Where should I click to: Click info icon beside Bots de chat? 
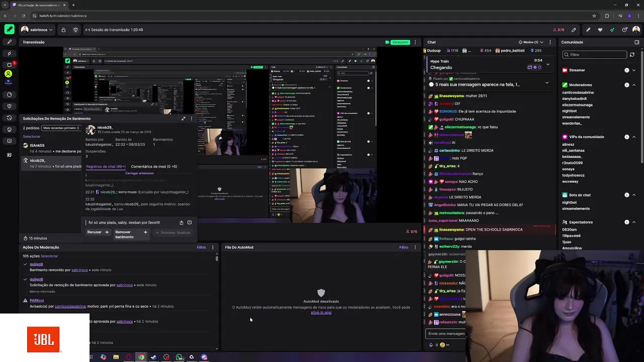click(627, 195)
